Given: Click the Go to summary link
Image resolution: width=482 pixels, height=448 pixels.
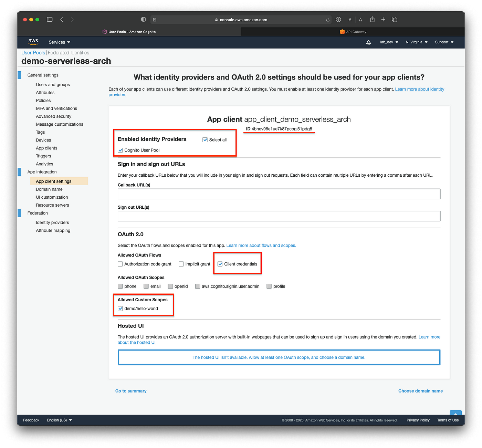Looking at the screenshot, I should tap(131, 391).
